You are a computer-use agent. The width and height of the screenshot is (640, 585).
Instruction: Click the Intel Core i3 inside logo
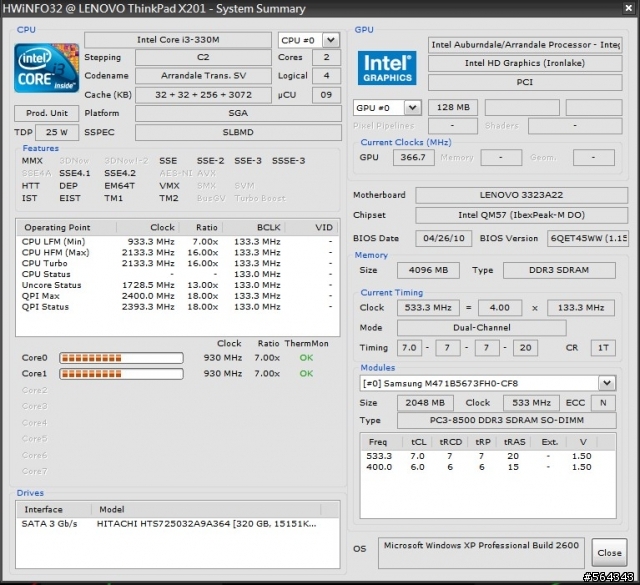tap(47, 68)
